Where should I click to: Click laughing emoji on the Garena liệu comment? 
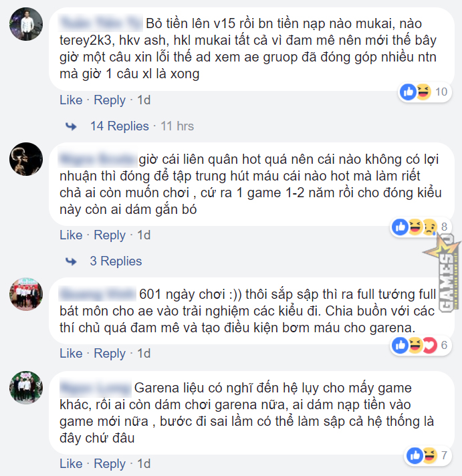coord(429,455)
